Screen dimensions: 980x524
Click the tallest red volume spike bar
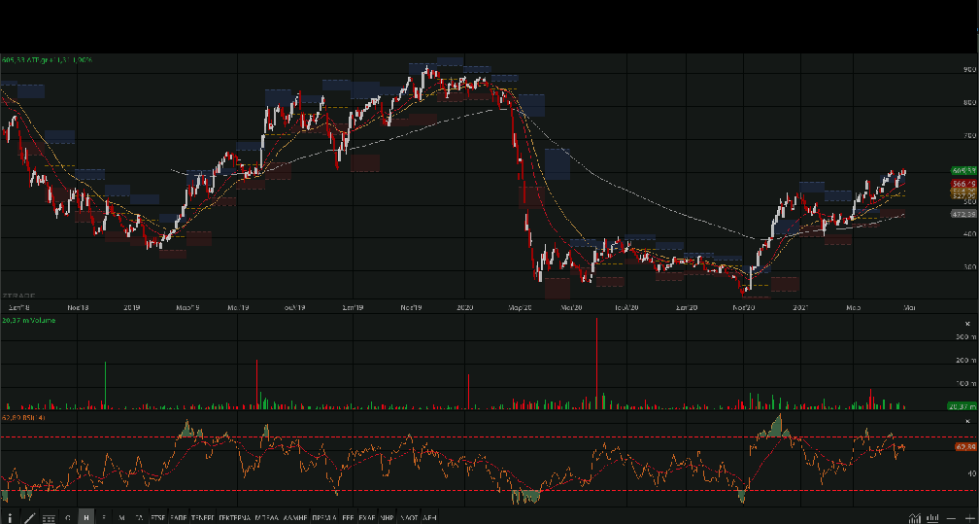[x=596, y=360]
